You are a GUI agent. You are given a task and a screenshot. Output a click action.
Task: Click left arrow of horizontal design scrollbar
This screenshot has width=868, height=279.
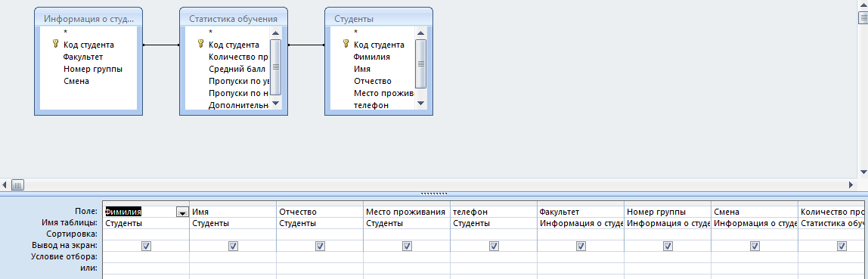(x=5, y=184)
